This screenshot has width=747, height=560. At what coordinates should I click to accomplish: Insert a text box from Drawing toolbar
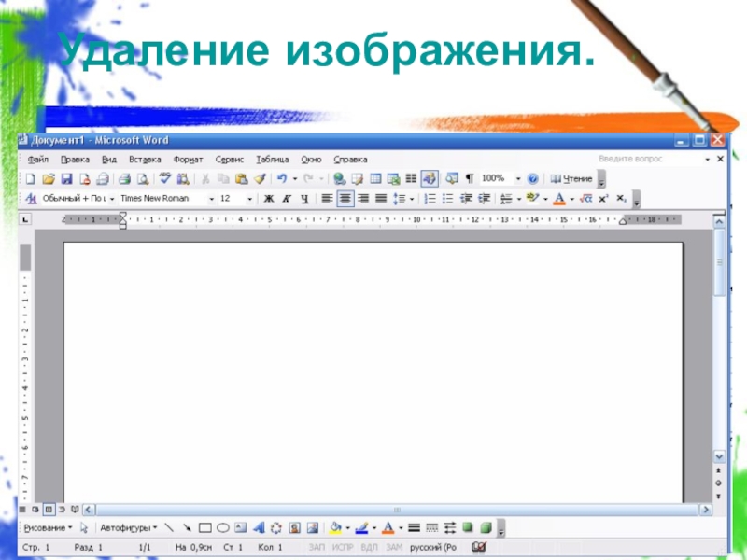[241, 527]
